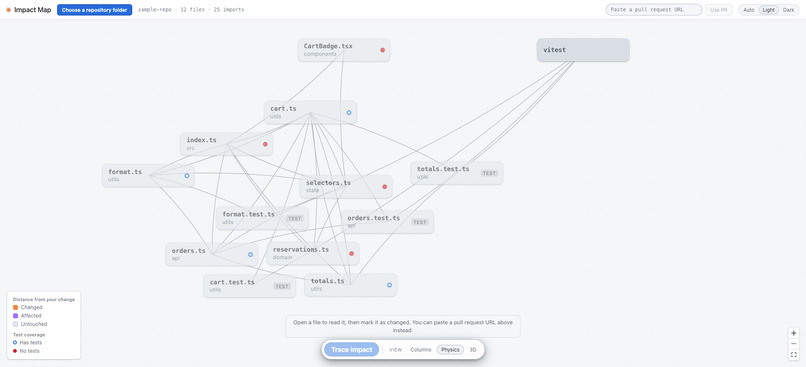This screenshot has width=806, height=367.
Task: Open the cart.ts node
Action: 310,113
